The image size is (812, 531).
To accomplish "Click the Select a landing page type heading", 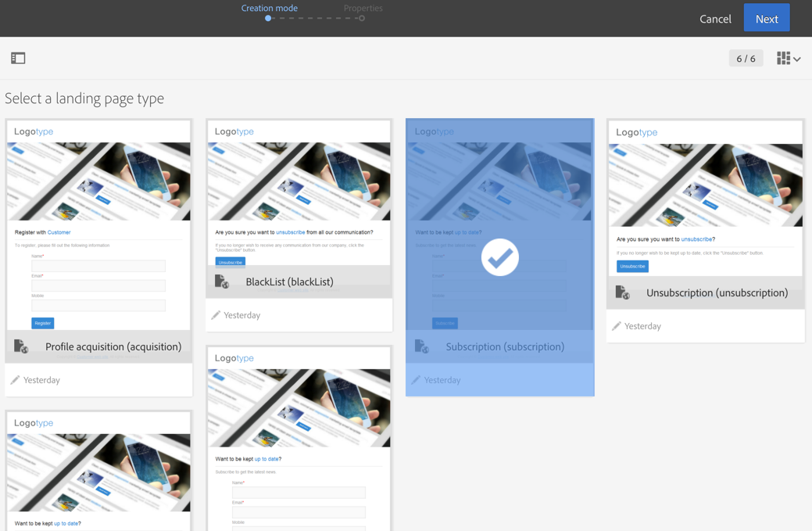I will point(84,99).
